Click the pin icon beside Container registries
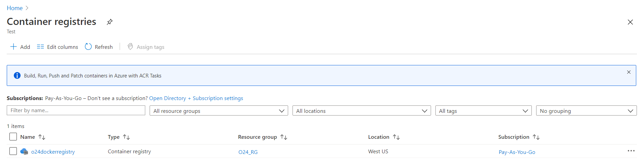The width and height of the screenshot is (644, 161). click(x=110, y=22)
